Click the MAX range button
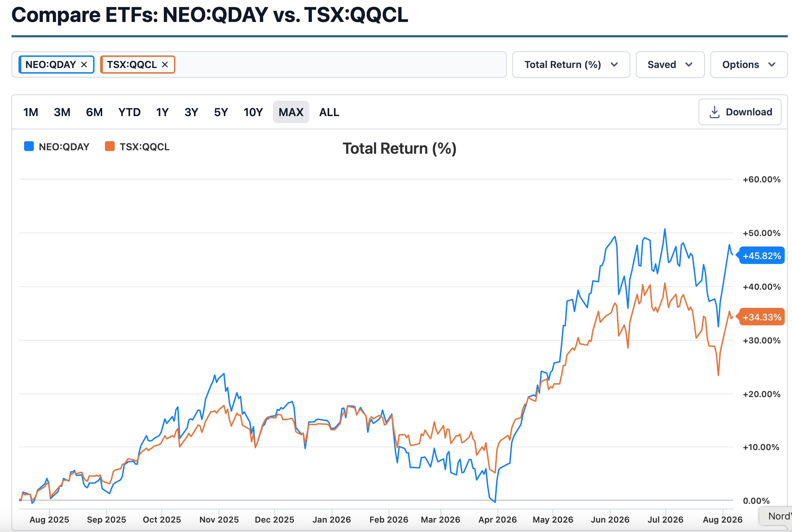 (291, 112)
